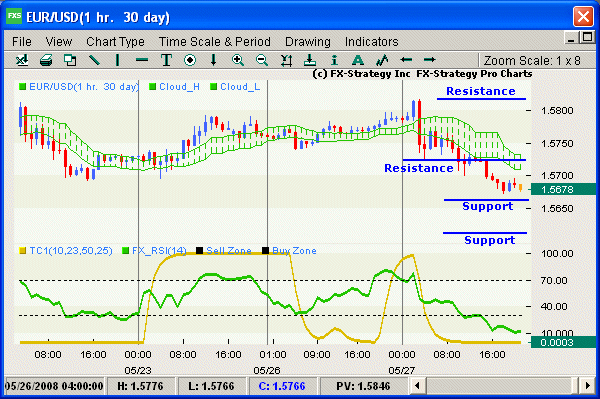Click the Zoom Scale: 1 x 8 label
The height and width of the screenshot is (399, 600).
pyautogui.click(x=532, y=60)
